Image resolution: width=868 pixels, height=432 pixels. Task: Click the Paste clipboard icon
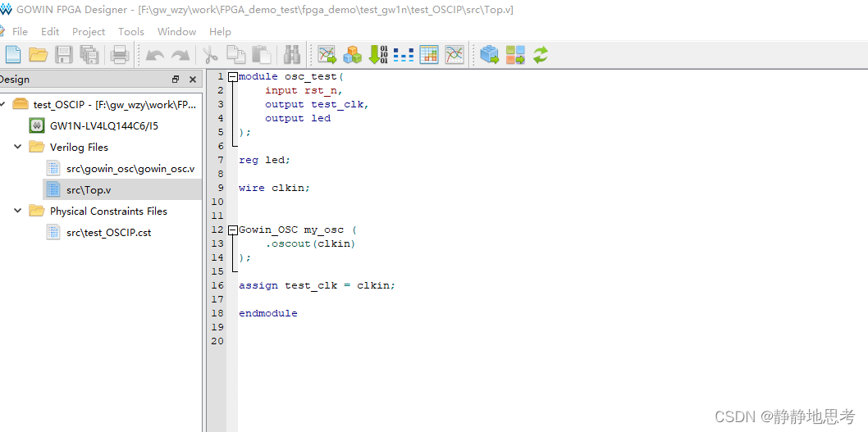[261, 54]
